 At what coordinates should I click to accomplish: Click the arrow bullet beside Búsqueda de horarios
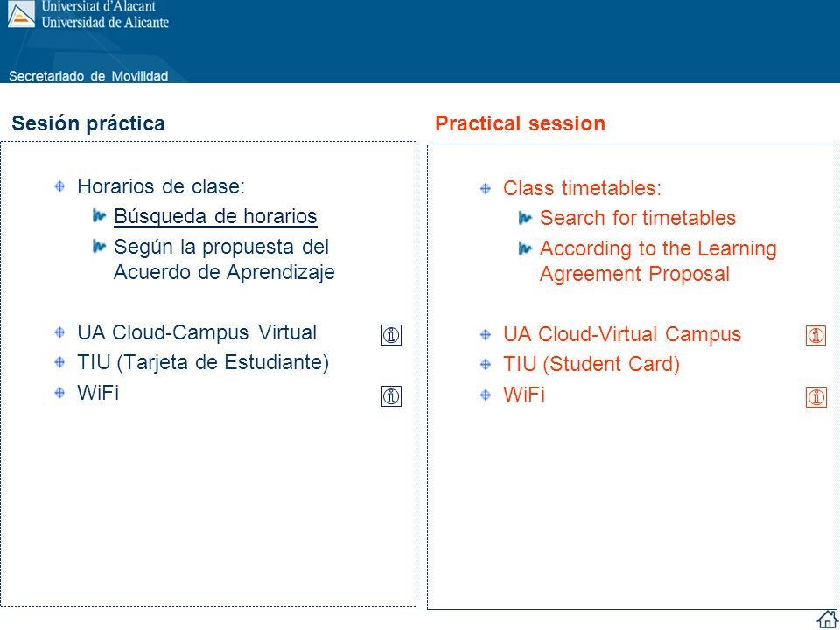point(99,216)
